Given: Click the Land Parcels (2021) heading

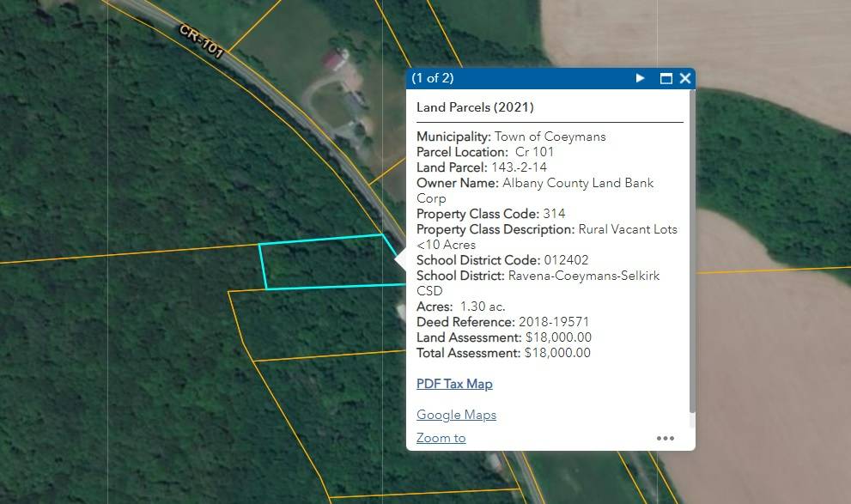Looking at the screenshot, I should [x=475, y=107].
